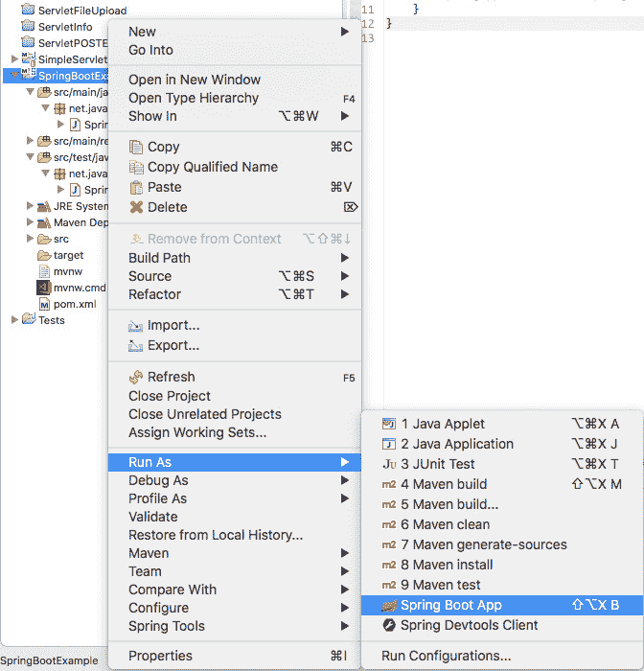Screen dimensions: 644x671
Task: Expand the src/main/resources folder node
Action: [x=30, y=140]
